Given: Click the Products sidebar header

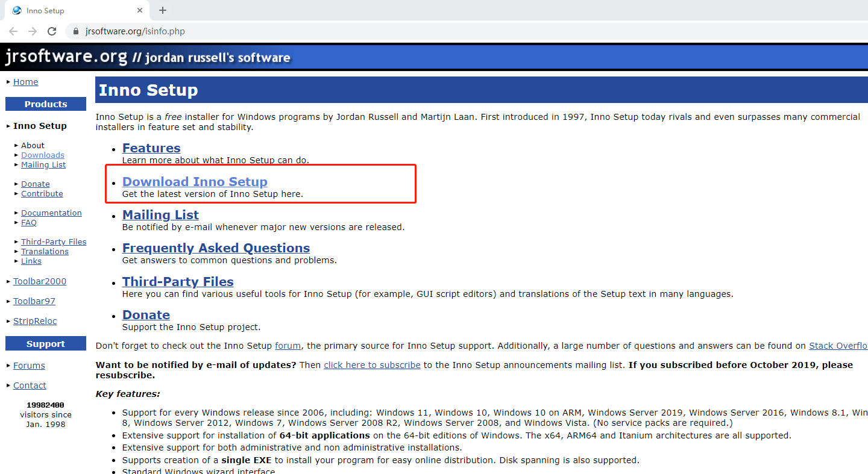Looking at the screenshot, I should click(x=46, y=104).
